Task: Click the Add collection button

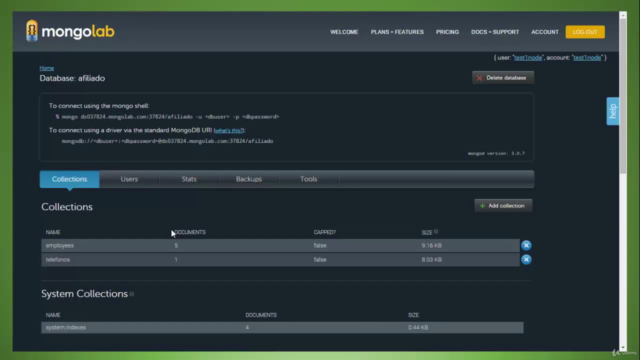Action: click(503, 206)
